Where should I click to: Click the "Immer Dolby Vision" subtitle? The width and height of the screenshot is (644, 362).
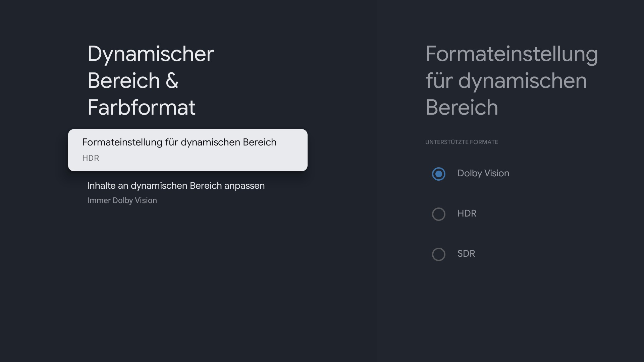(122, 200)
